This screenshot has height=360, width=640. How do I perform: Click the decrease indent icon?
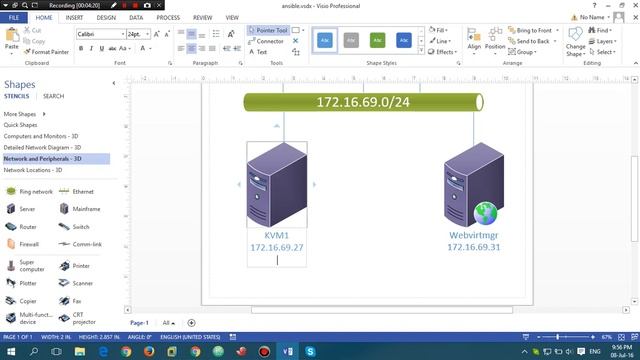227,49
